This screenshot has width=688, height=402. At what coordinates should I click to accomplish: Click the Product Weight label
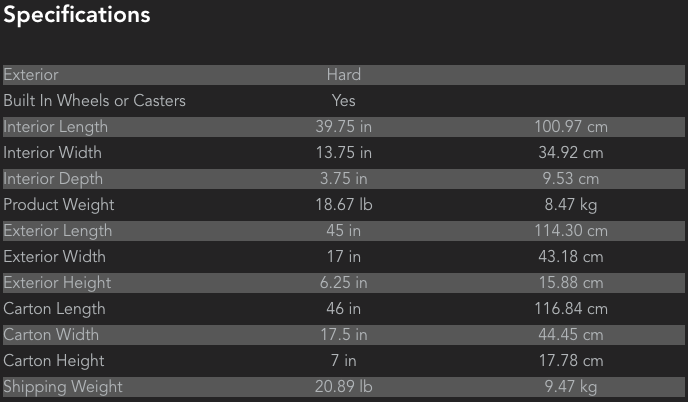[x=59, y=205]
